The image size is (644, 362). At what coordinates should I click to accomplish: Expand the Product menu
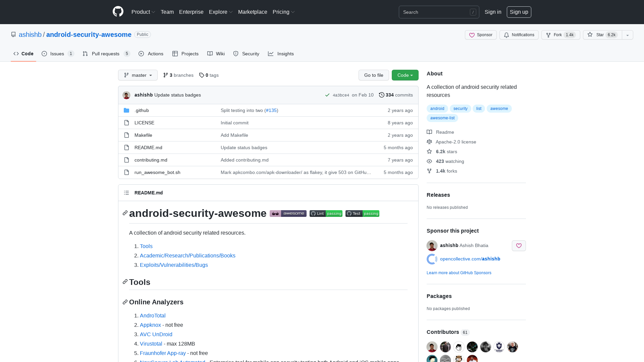point(143,12)
